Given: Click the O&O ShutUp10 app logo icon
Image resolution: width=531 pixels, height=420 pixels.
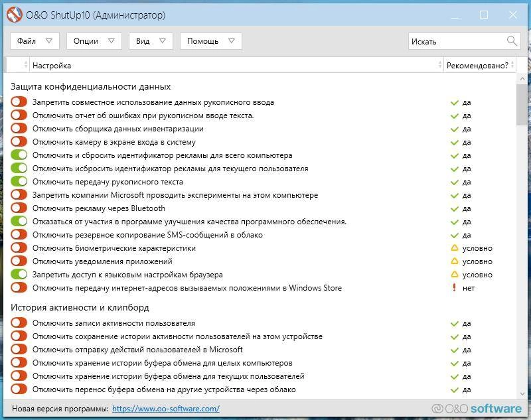Looking at the screenshot, I should coord(14,15).
